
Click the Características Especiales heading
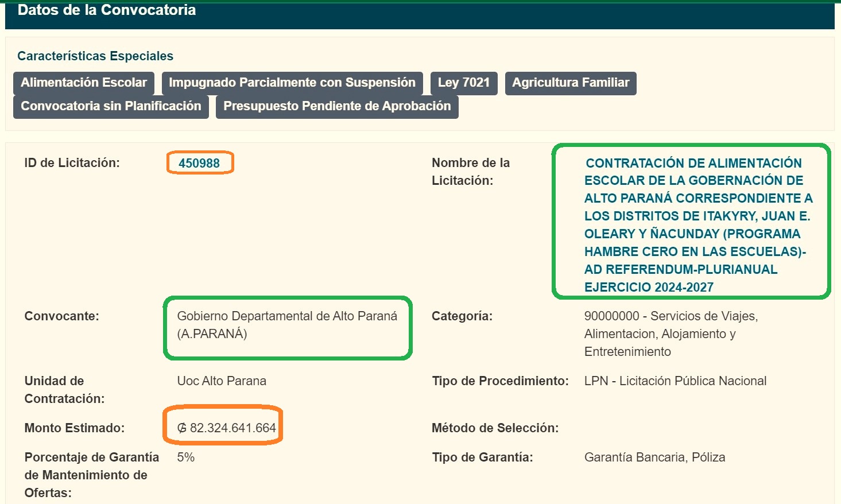[x=95, y=56]
